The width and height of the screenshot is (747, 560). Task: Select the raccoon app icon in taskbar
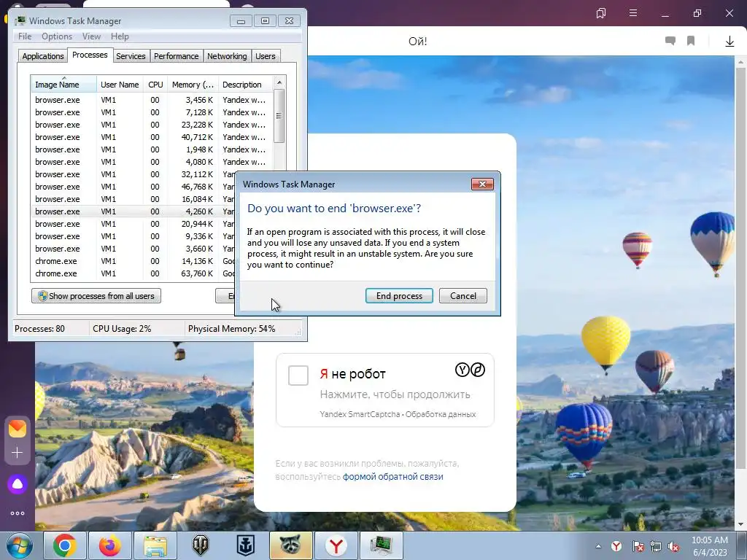coord(290,545)
